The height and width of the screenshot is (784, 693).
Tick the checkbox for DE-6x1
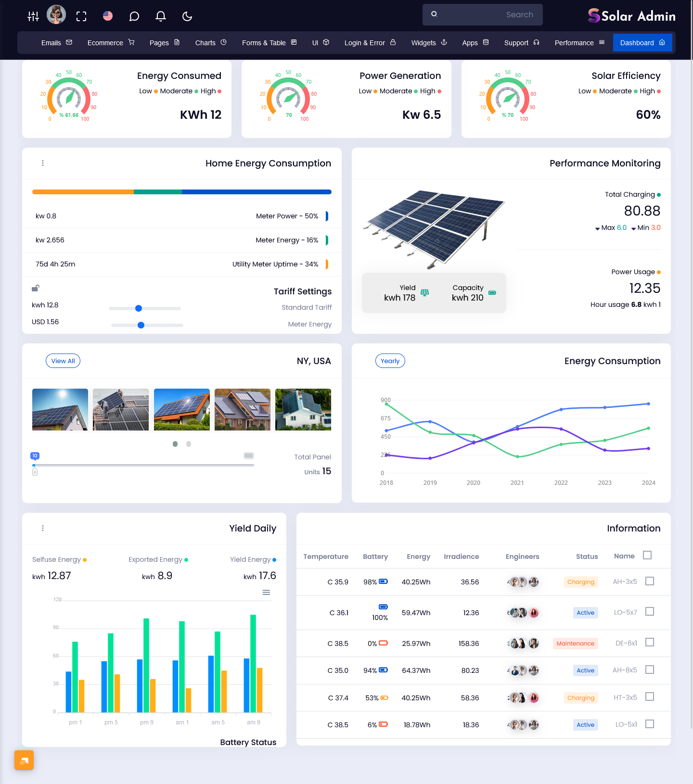tap(650, 642)
